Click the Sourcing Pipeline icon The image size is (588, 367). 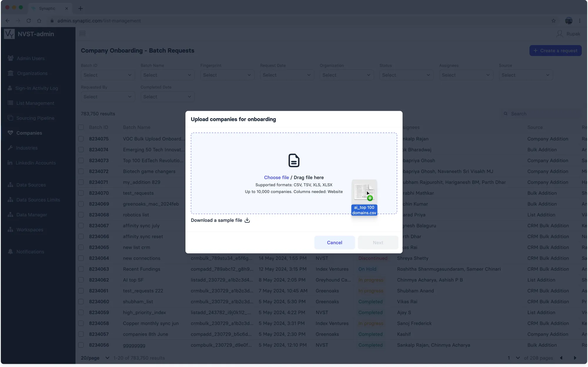10,118
